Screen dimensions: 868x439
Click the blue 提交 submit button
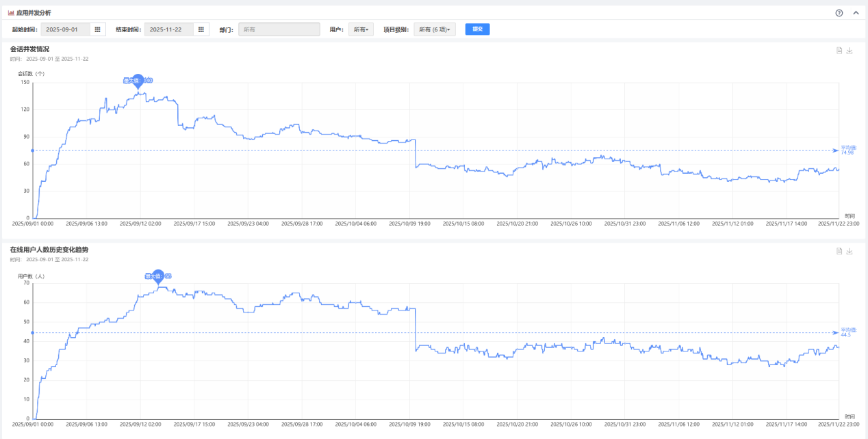[x=477, y=29]
